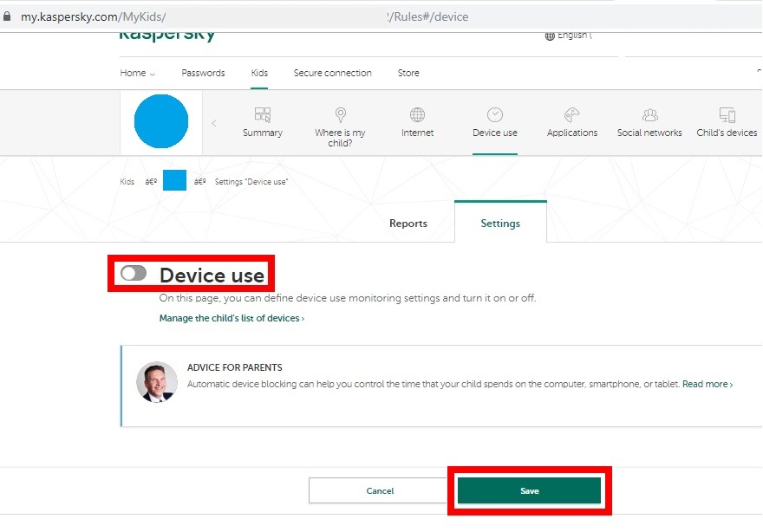This screenshot has width=763, height=532.
Task: Open the Applications gamepad icon
Action: (x=571, y=114)
